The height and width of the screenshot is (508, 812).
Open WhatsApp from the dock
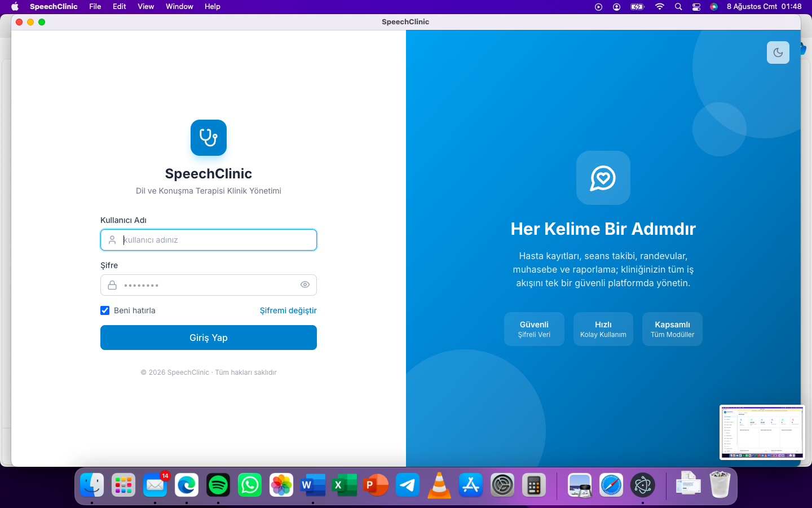click(250, 485)
